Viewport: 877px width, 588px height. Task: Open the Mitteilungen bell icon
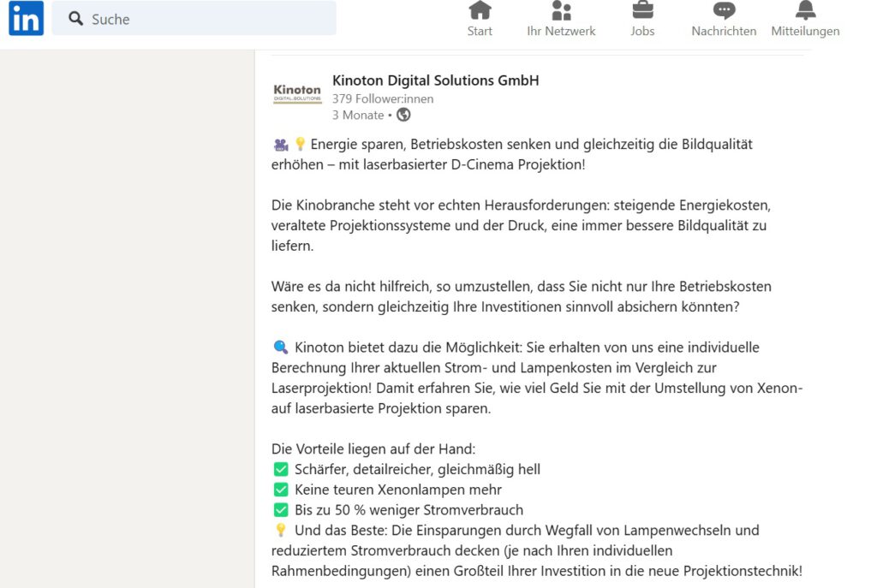[805, 10]
